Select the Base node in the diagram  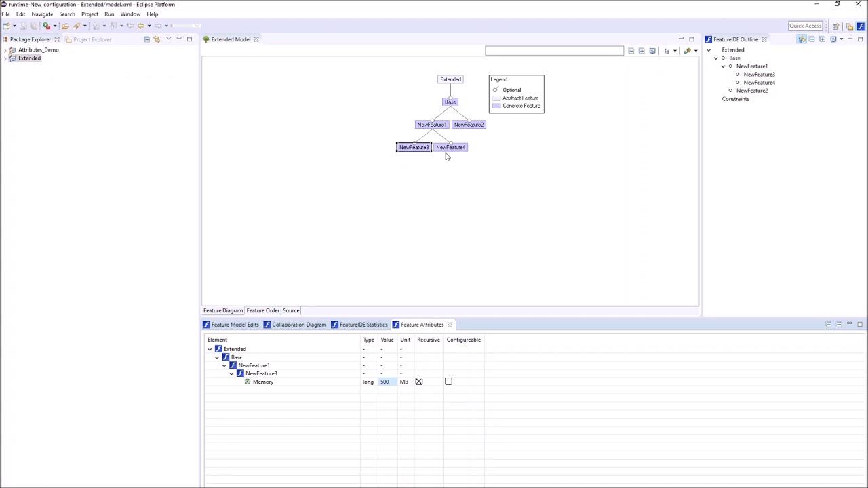tap(450, 102)
